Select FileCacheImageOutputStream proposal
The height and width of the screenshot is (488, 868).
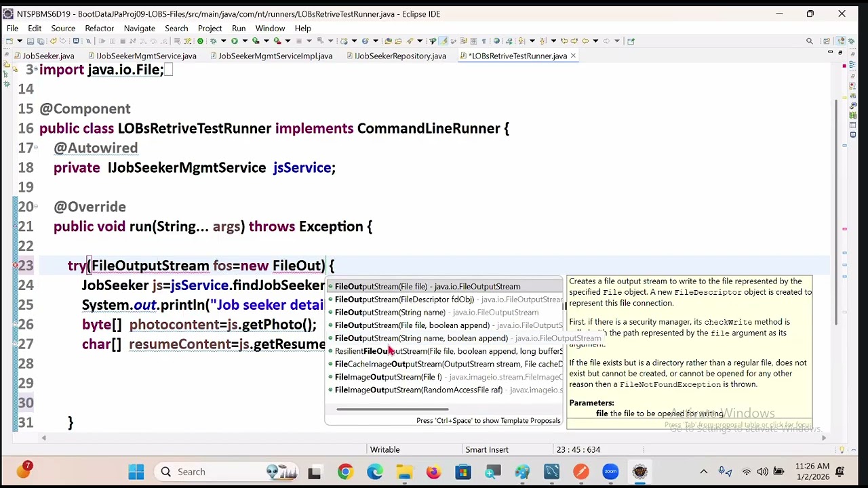[445, 364]
